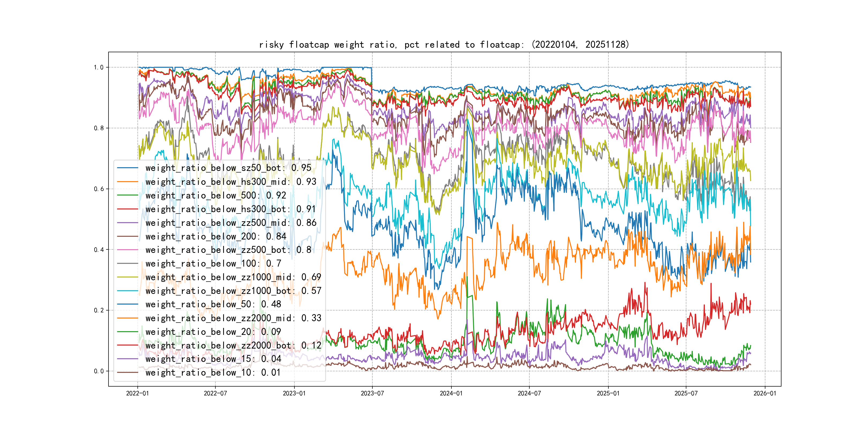
Task: Click legend entry weight_ratio_below_sz50_bot: 0.95
Action: pyautogui.click(x=228, y=168)
